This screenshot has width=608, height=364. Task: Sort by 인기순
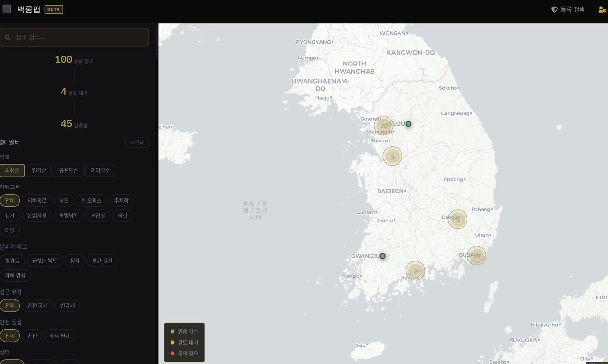[39, 170]
